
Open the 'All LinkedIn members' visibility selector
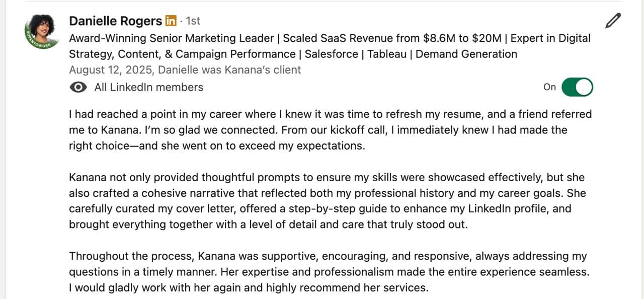(x=148, y=87)
